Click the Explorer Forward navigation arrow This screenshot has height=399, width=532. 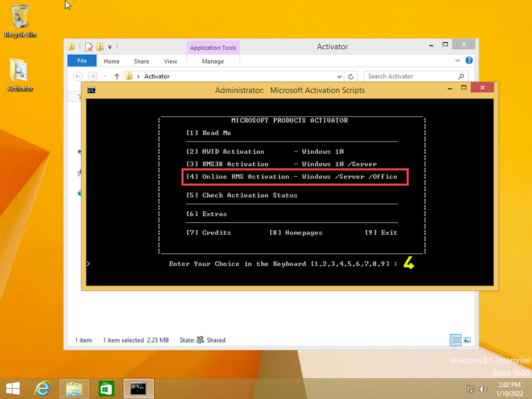click(92, 76)
